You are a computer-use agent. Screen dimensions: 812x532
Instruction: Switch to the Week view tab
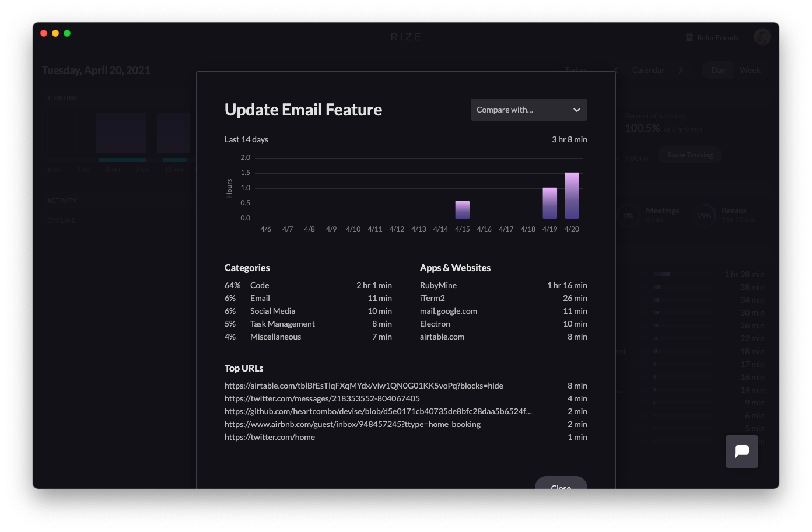(x=750, y=70)
